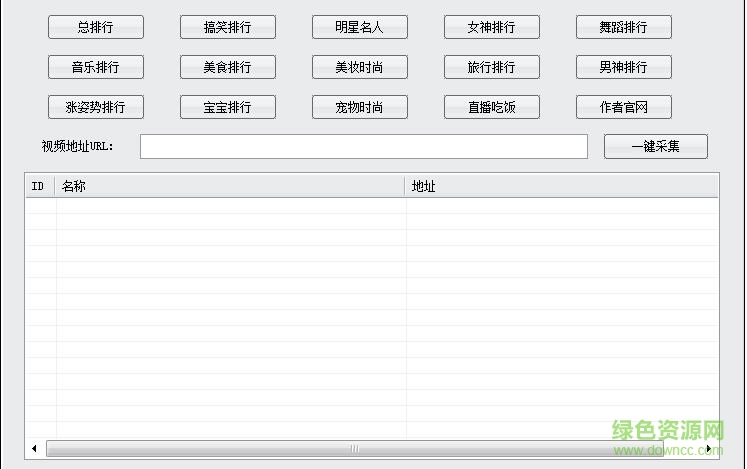The width and height of the screenshot is (747, 469).
Task: Load the 女神排行 ranking
Action: 492,27
